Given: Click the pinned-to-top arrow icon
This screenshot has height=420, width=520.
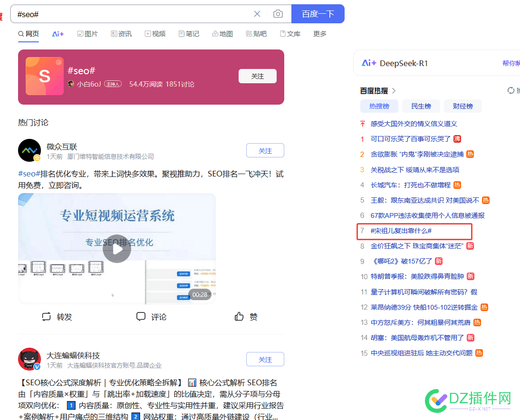Looking at the screenshot, I should (363, 124).
